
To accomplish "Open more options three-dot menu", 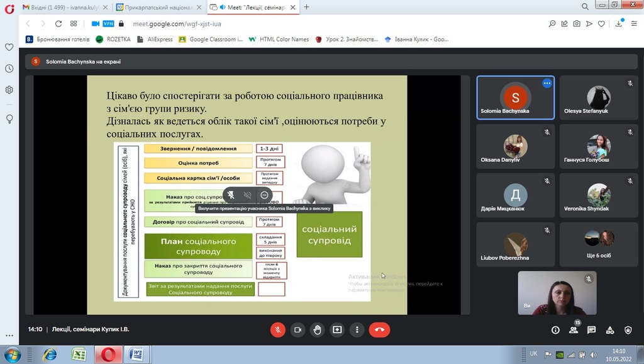I will 357,329.
